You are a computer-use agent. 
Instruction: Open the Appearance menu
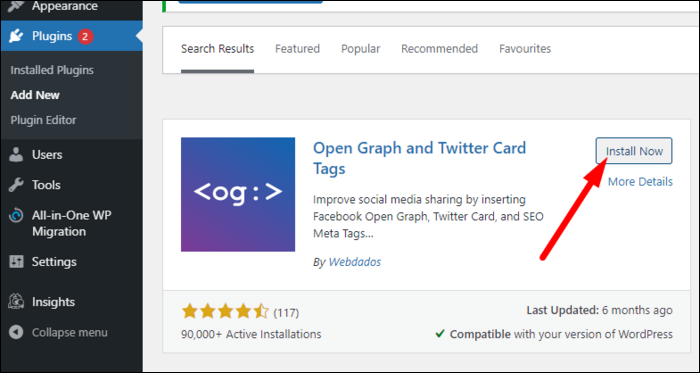(x=65, y=6)
